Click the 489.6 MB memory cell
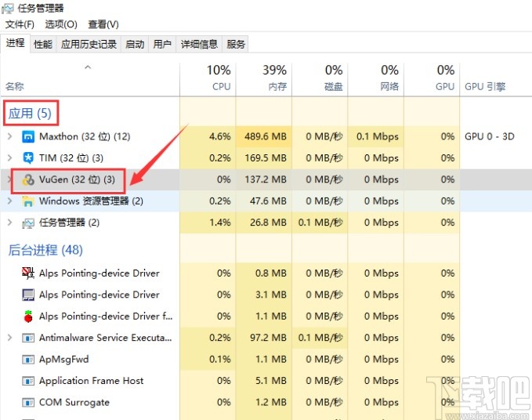Screen dimensions: 532x420 click(x=264, y=136)
